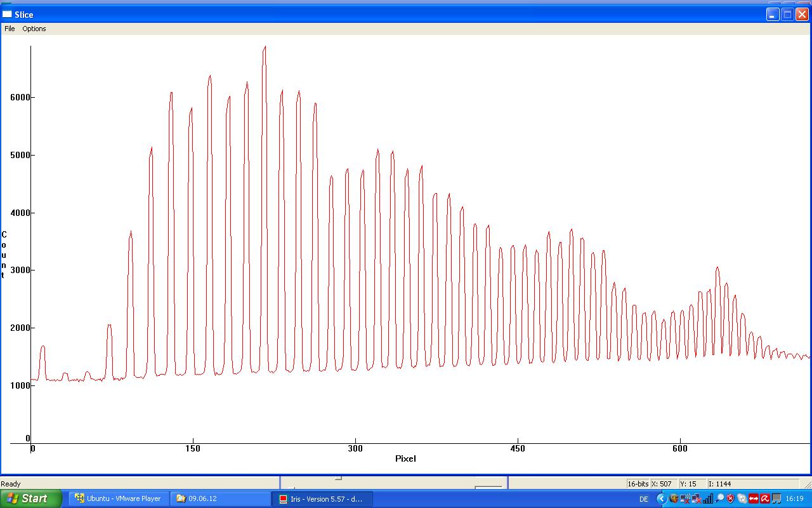Click the magnifier tray icon
Viewport: 812px width, 508px height.
point(719,499)
